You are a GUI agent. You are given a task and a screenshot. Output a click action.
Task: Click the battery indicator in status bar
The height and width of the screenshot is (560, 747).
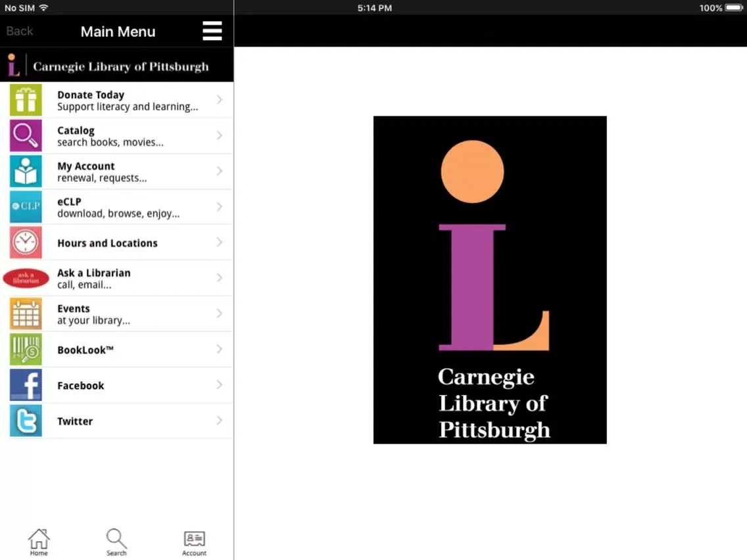[x=734, y=8]
